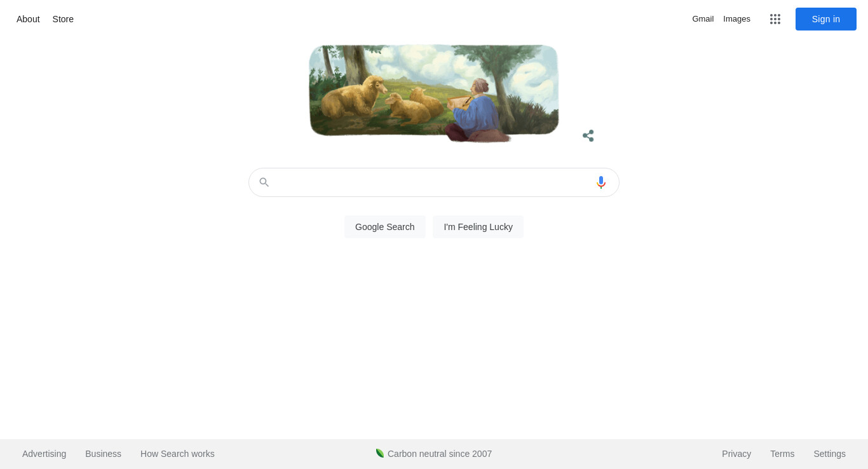Viewport: 868px width, 469px height.
Task: Open the Business footer link
Action: tap(103, 454)
